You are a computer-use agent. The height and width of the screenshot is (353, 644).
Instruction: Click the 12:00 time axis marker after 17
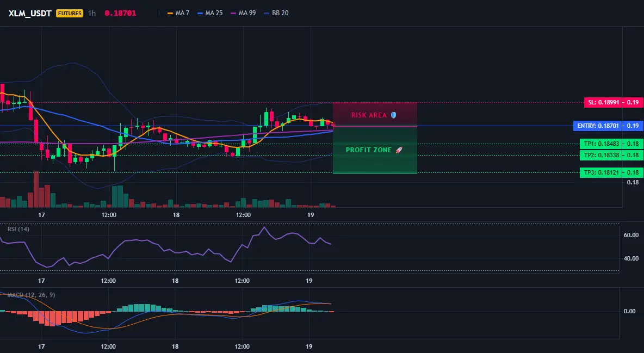click(x=109, y=215)
